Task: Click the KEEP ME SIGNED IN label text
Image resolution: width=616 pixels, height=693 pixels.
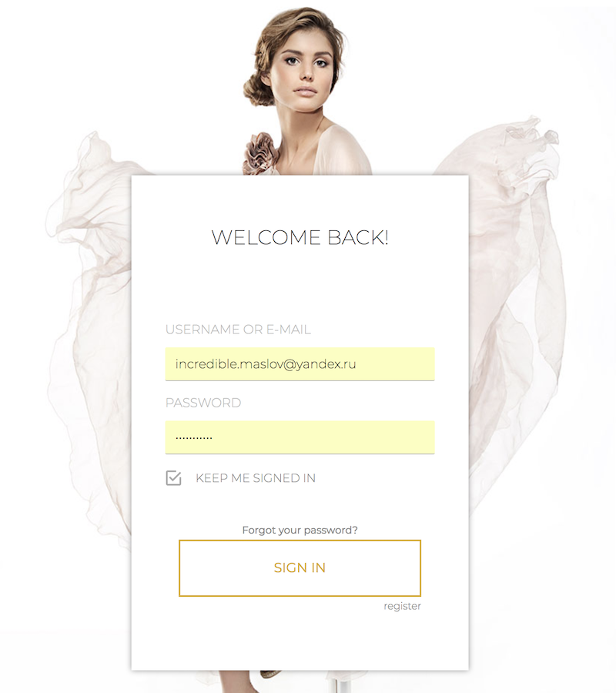Action: point(256,477)
